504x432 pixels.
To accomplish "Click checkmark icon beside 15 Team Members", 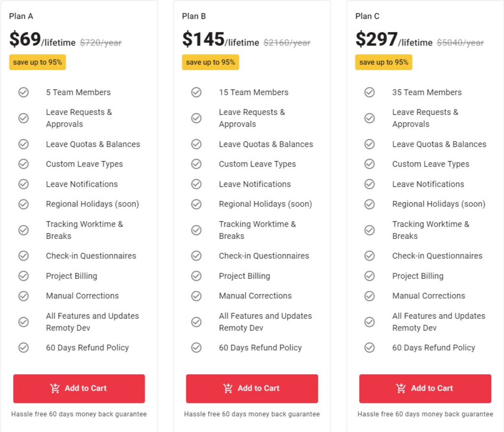I will [196, 92].
